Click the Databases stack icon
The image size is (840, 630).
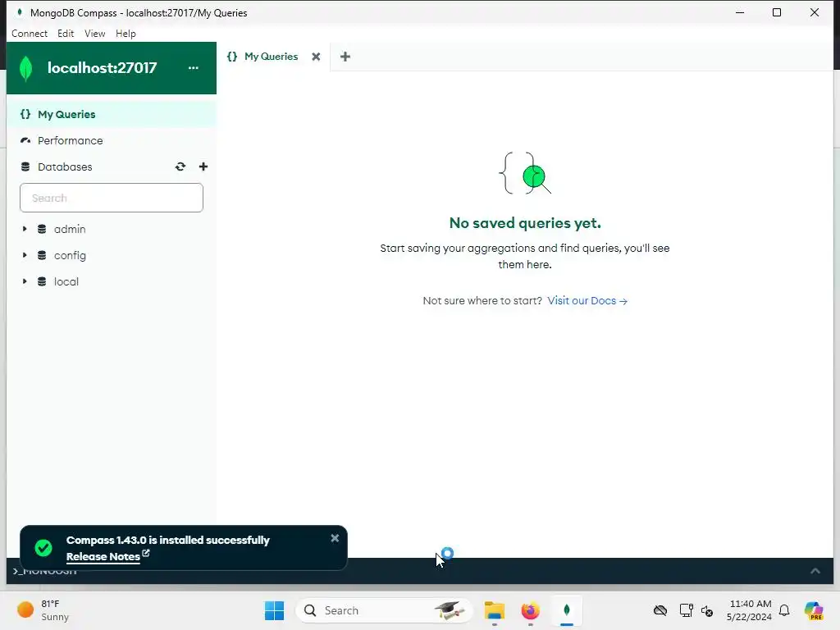coord(25,167)
